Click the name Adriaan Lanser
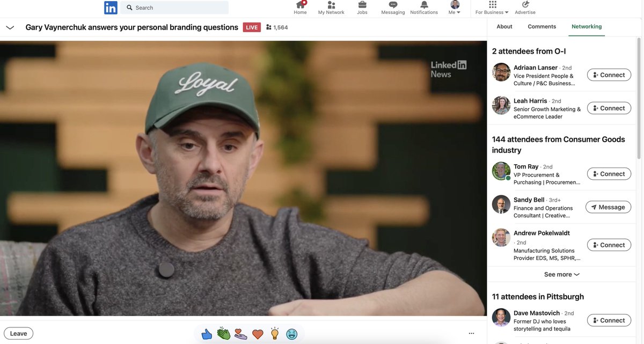The height and width of the screenshot is (344, 644). click(x=535, y=68)
